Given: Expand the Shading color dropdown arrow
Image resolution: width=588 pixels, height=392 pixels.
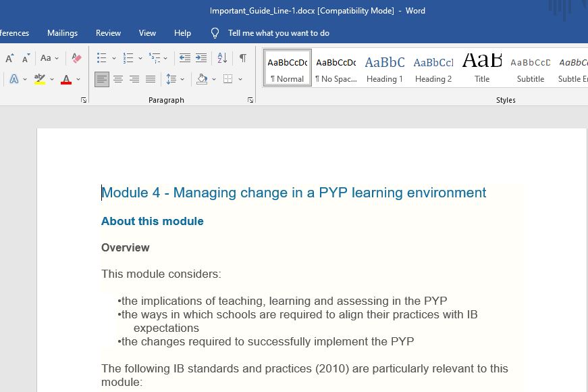Looking at the screenshot, I should (214, 79).
